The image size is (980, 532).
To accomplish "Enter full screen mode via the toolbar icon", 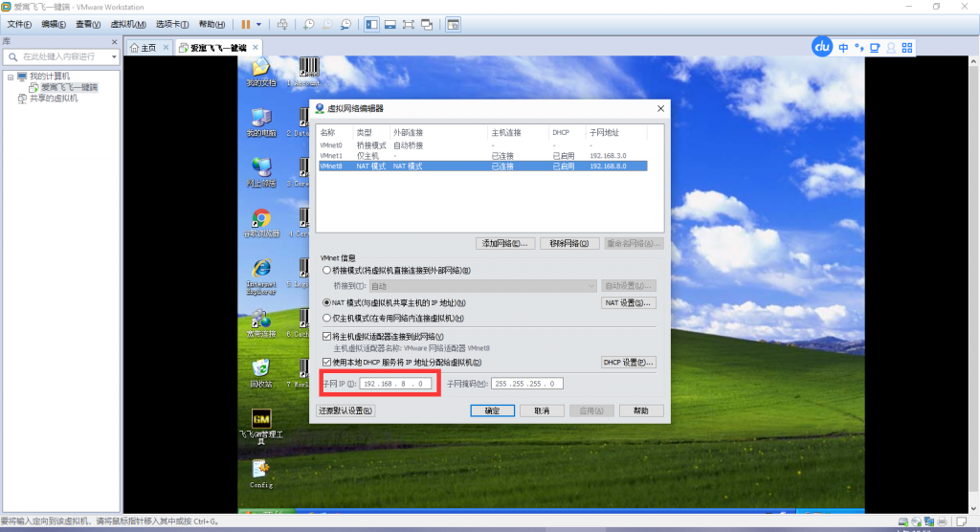I will click(x=408, y=24).
